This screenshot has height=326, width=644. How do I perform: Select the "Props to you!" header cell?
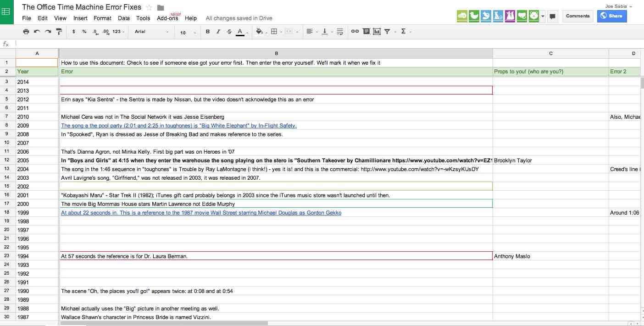[551, 72]
